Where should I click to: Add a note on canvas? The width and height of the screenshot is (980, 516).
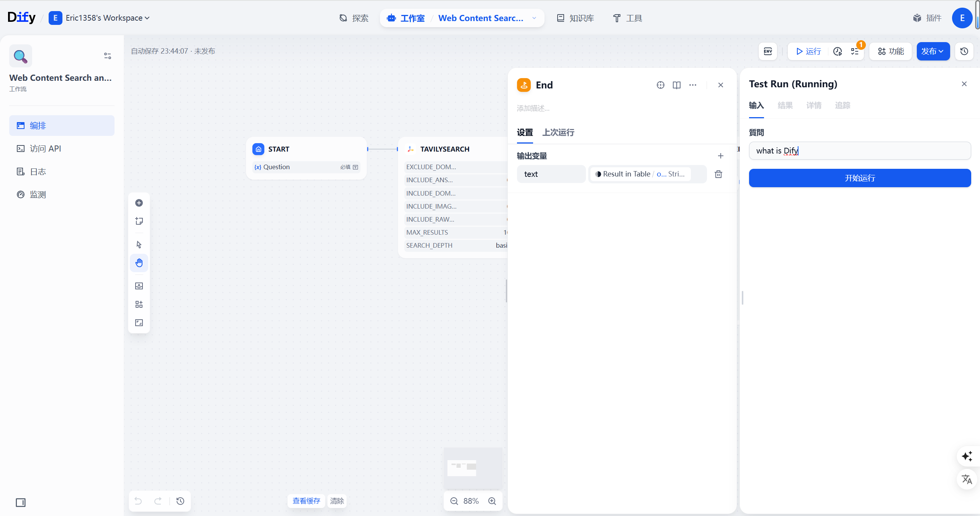point(139,221)
